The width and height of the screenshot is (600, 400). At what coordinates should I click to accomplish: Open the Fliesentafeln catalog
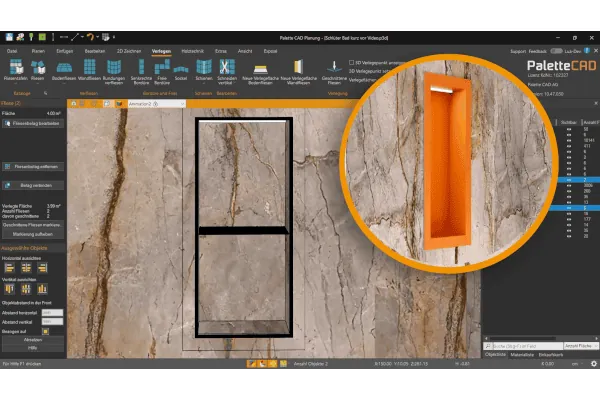click(16, 70)
